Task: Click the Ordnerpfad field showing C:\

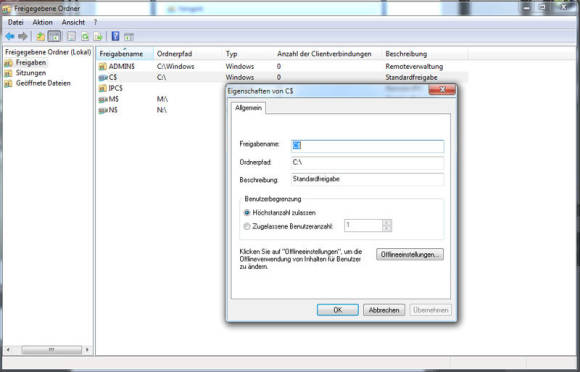Action: pyautogui.click(x=367, y=163)
